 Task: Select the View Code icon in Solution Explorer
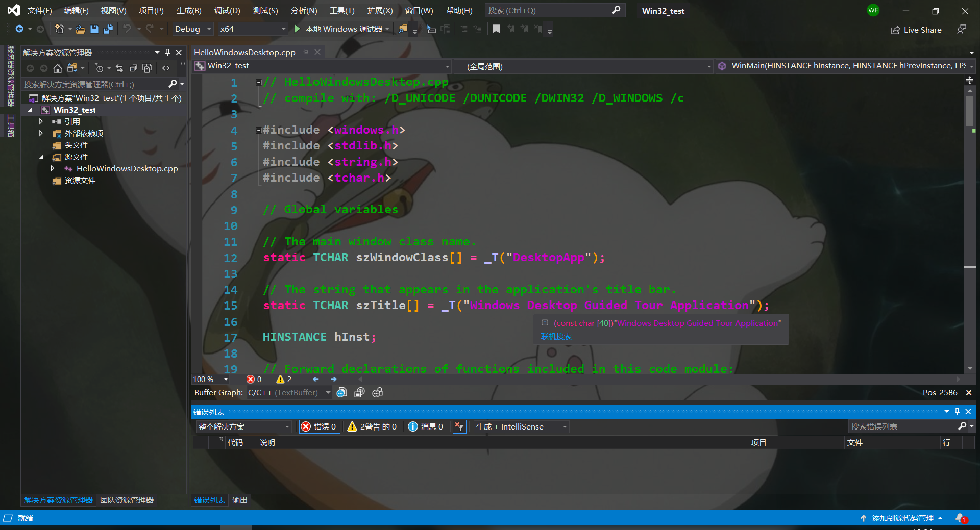point(166,68)
